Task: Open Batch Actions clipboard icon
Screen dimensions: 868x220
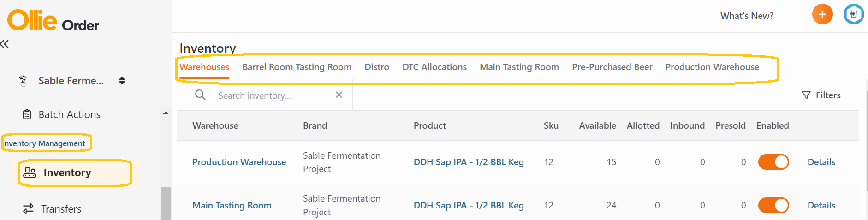Action: 27,114
